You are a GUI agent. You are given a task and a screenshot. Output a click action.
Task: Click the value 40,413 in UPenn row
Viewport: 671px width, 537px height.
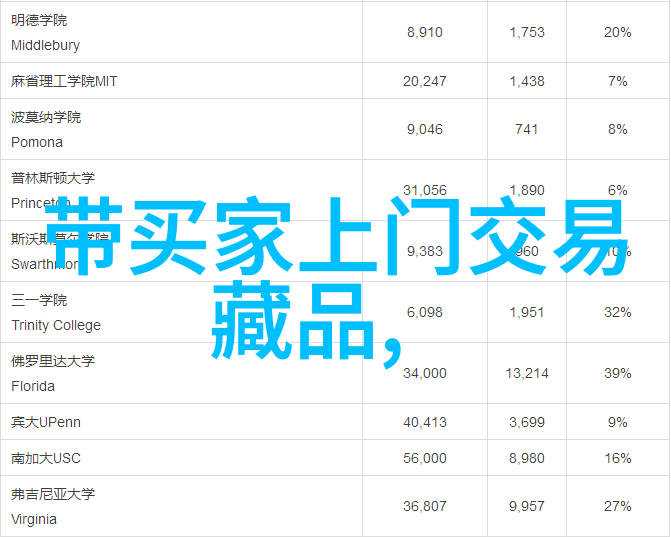[425, 422]
